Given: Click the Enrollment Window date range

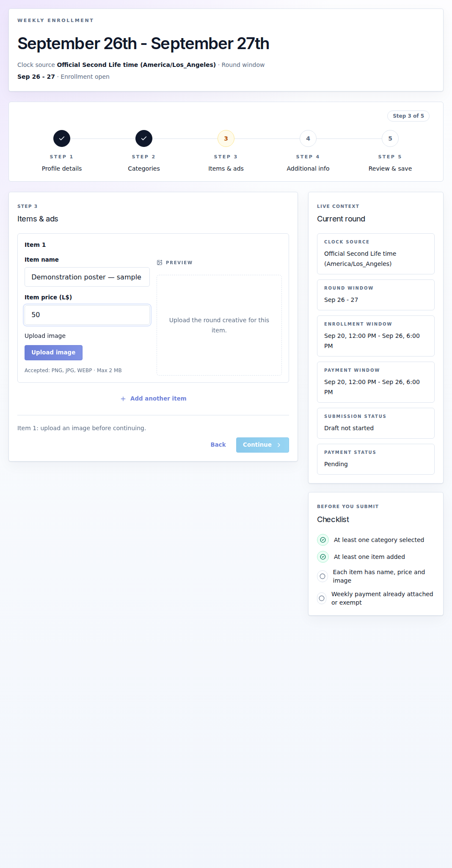Looking at the screenshot, I should tap(372, 341).
